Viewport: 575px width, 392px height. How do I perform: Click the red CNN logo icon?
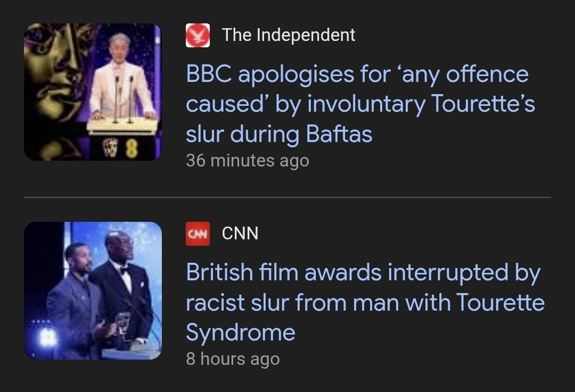tap(198, 233)
